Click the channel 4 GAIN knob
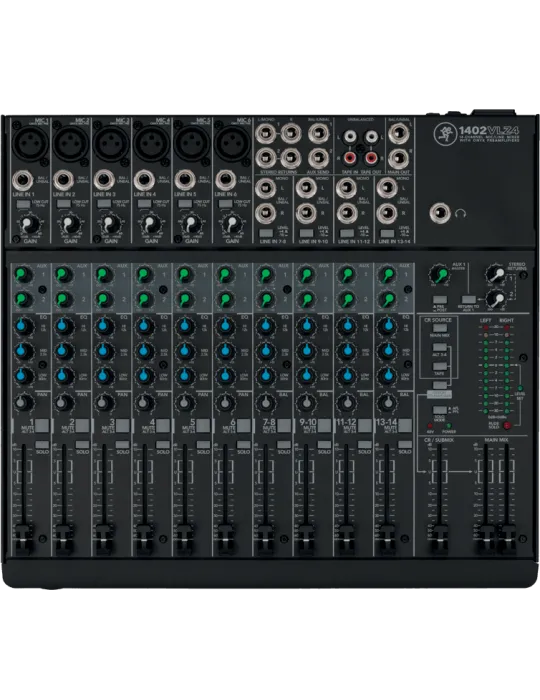The width and height of the screenshot is (540, 700). [150, 223]
